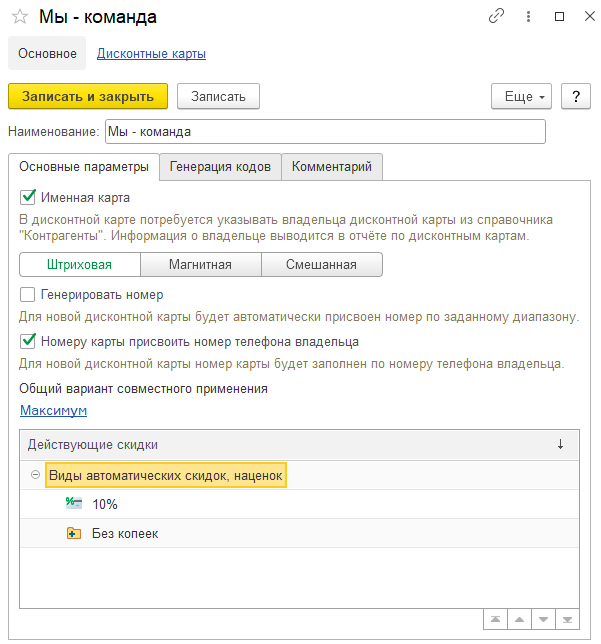This screenshot has width=601, height=644.
Task: Open the 'Максимум' hyperlink
Action: [x=53, y=411]
